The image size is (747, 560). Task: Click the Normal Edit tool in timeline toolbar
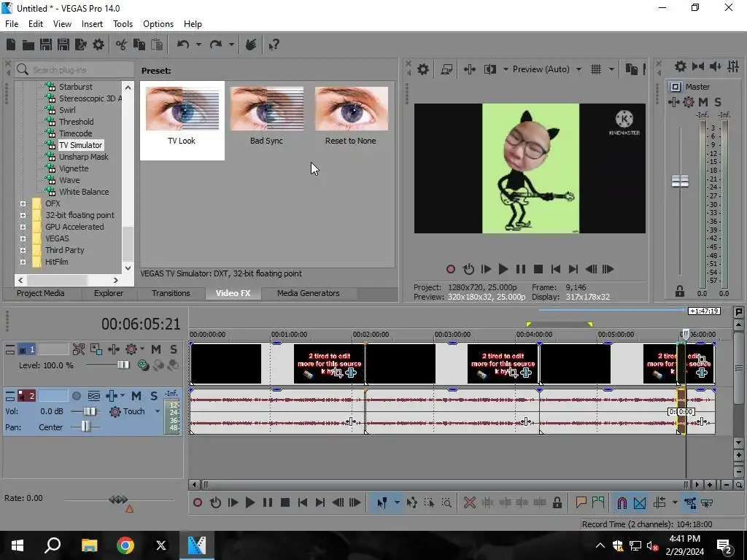click(x=382, y=502)
